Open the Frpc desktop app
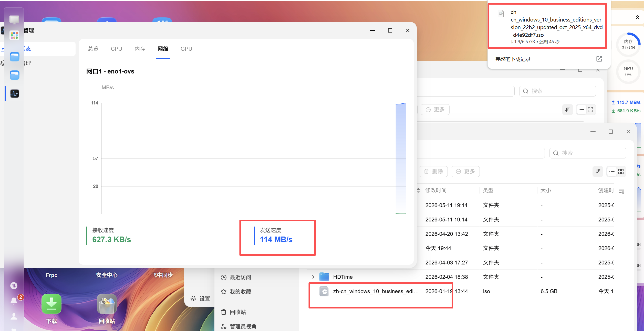 click(x=51, y=275)
